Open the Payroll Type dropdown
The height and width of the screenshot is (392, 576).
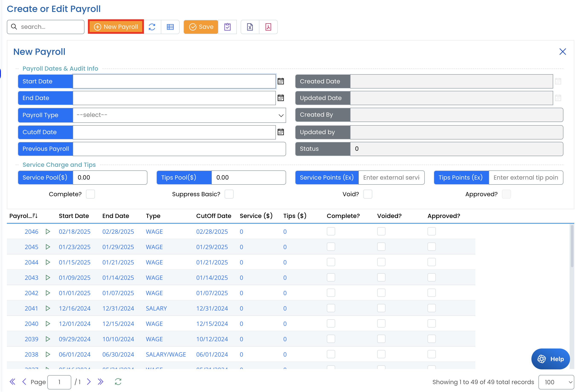(x=179, y=115)
